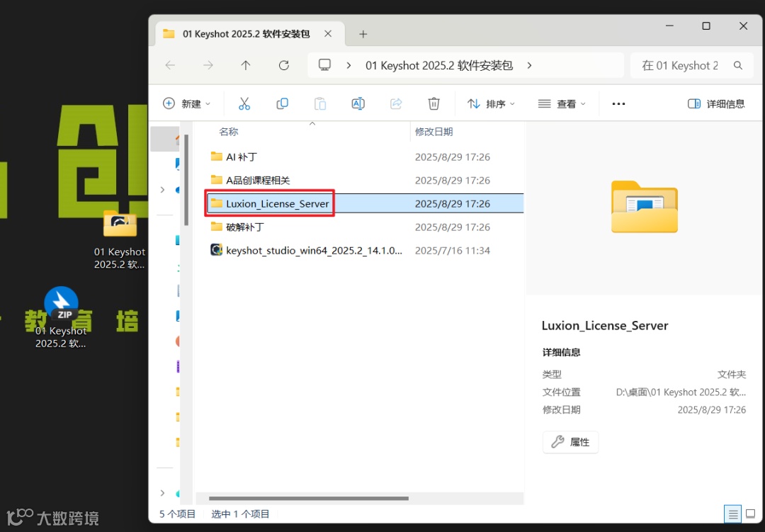Viewport: 765px width, 532px height.
Task: Click the 属性 properties button
Action: (x=570, y=442)
